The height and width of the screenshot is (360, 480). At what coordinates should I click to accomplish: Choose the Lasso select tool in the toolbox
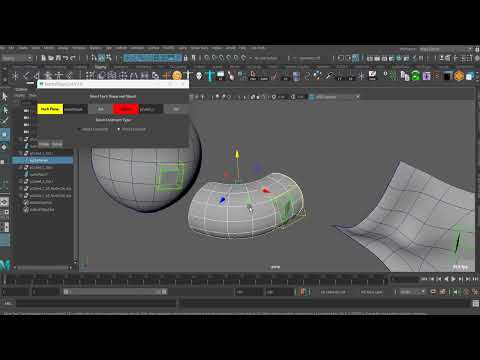pos(5,109)
